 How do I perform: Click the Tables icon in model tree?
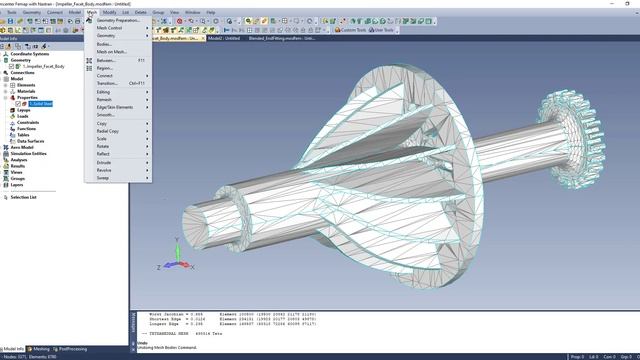tap(12, 135)
